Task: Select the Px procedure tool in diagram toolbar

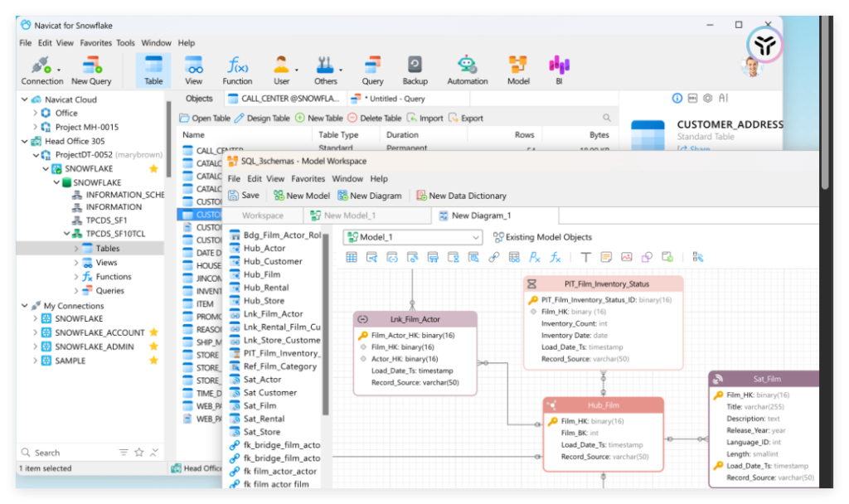Action: tap(535, 257)
